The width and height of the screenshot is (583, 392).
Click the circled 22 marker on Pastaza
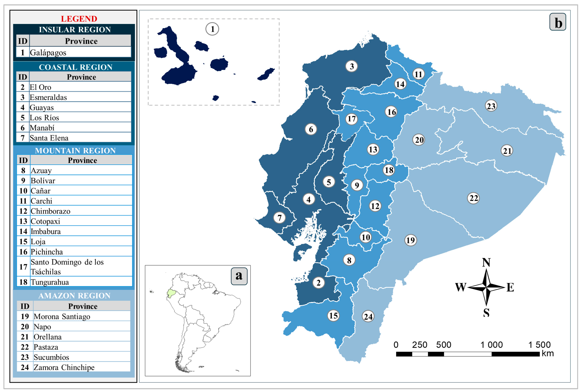pyautogui.click(x=473, y=198)
